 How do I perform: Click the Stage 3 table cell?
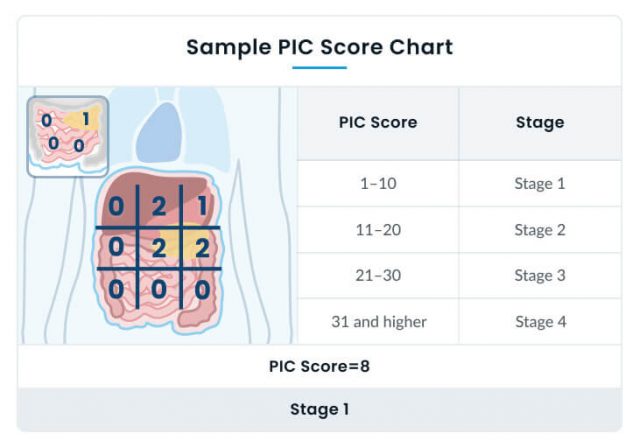[540, 276]
